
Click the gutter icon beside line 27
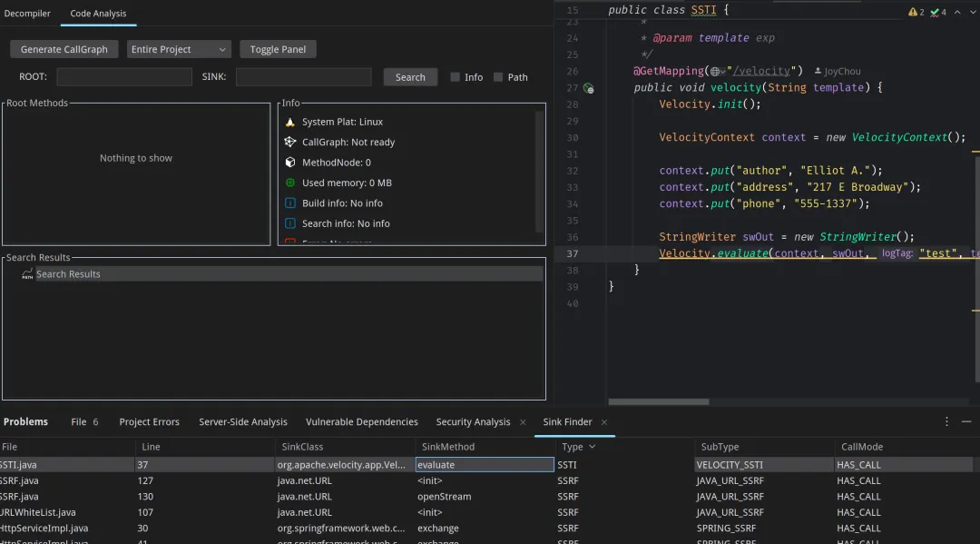[588, 88]
